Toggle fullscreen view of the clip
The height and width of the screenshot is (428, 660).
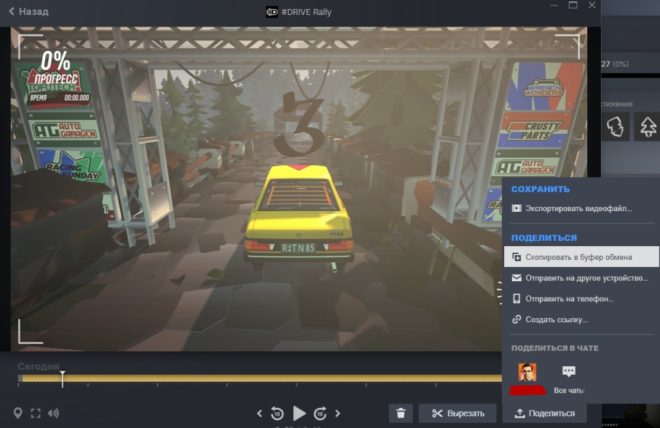(36, 413)
